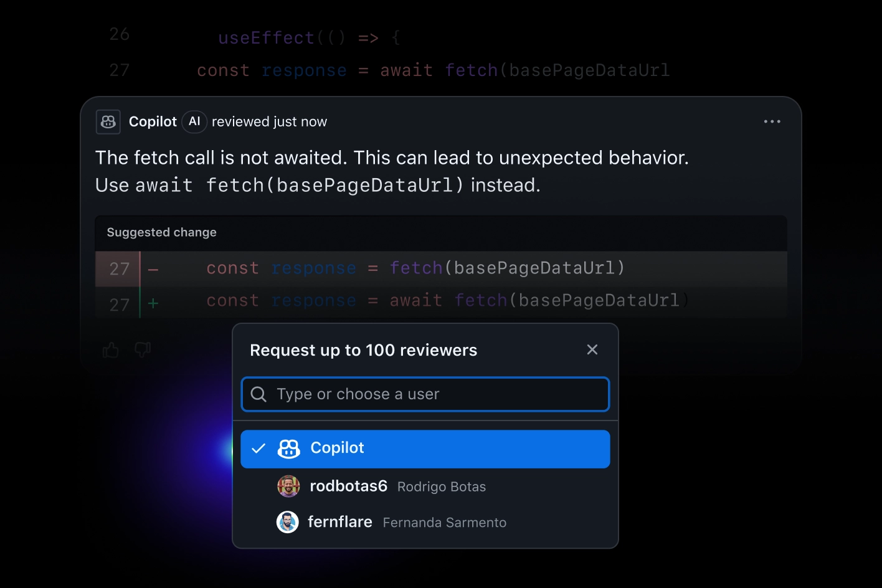Click fernflare profile avatar

[288, 522]
